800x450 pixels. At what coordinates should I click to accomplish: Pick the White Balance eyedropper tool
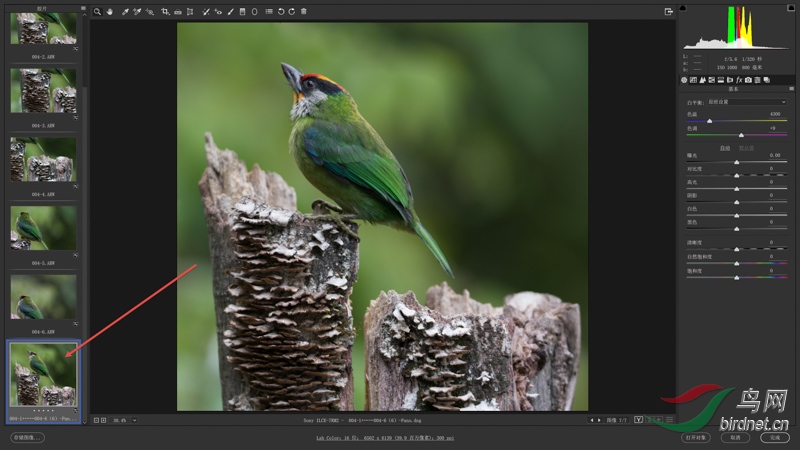124,11
